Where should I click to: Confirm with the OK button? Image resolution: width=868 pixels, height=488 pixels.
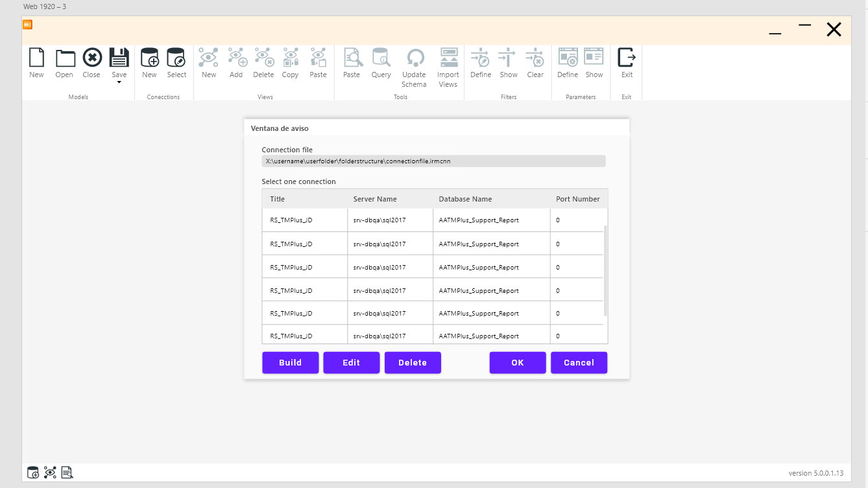(517, 363)
